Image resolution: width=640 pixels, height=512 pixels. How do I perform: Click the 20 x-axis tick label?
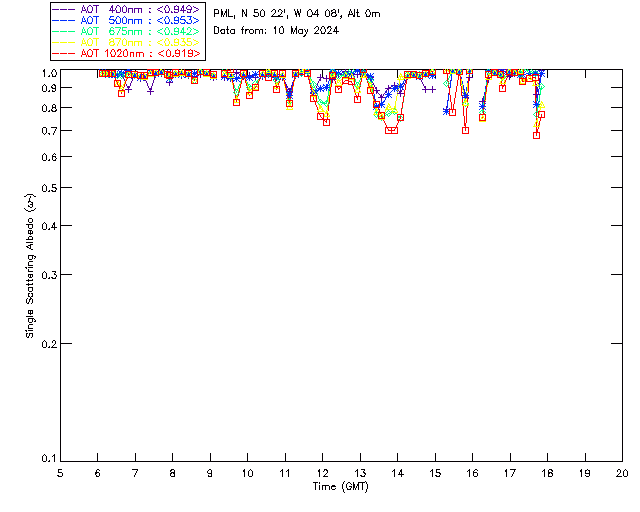point(622,473)
